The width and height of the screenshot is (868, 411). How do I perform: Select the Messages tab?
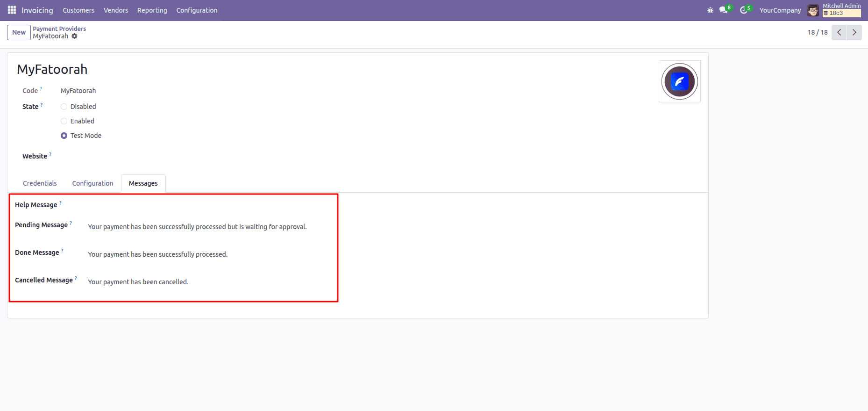coord(143,183)
